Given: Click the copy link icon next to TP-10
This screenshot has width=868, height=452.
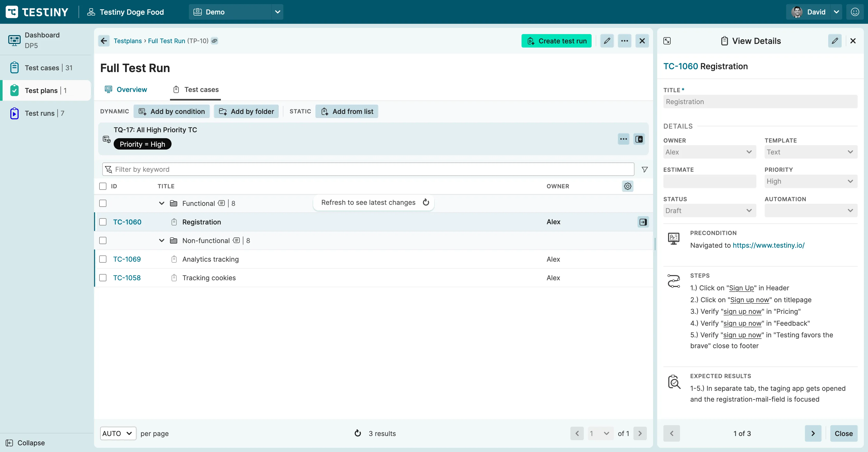Looking at the screenshot, I should [214, 41].
